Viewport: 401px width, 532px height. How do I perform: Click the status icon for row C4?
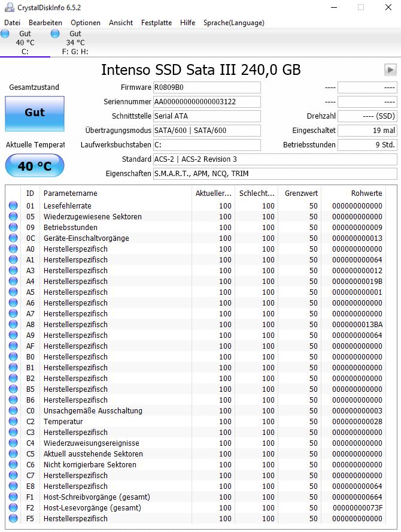[x=13, y=443]
